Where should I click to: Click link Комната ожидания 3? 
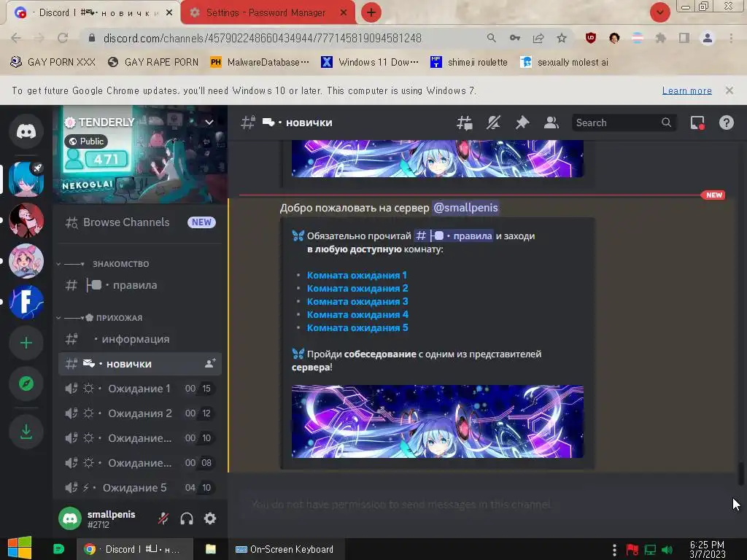(357, 301)
